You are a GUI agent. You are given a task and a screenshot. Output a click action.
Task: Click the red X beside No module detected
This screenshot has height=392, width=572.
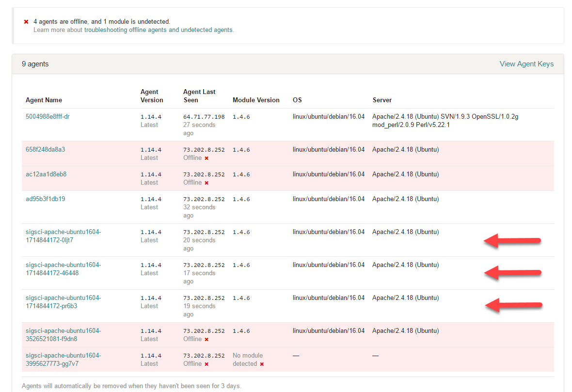262,364
